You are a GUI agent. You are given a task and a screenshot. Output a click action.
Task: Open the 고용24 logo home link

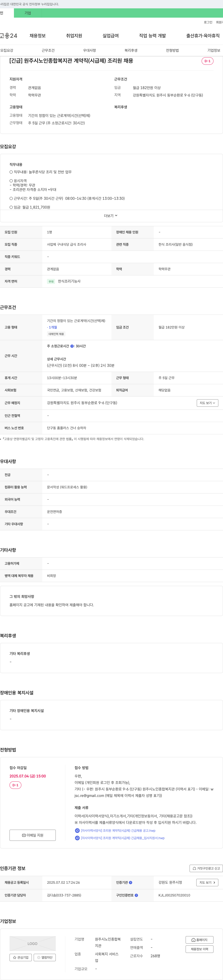[8, 36]
